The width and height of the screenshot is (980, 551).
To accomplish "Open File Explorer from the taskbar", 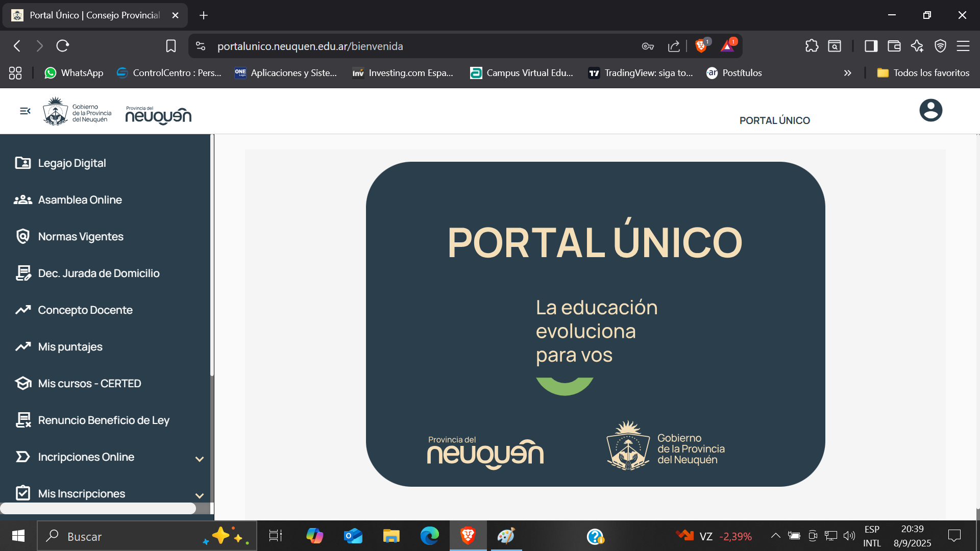I will point(391,536).
